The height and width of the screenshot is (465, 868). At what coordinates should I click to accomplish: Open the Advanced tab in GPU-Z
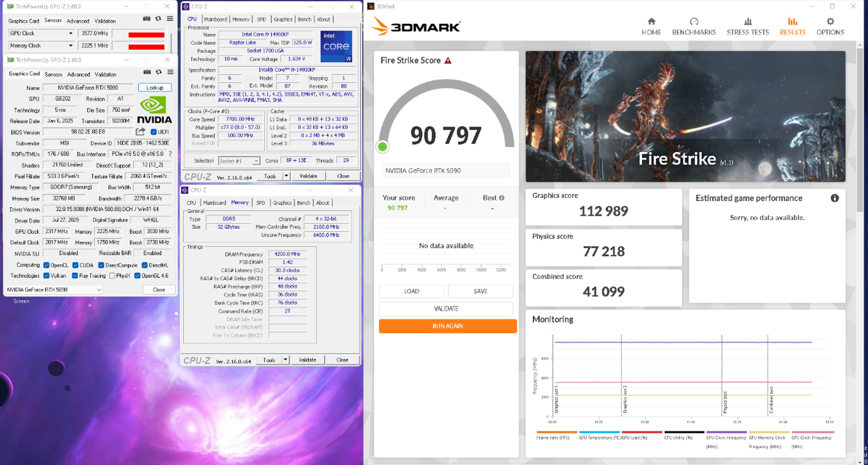78,74
